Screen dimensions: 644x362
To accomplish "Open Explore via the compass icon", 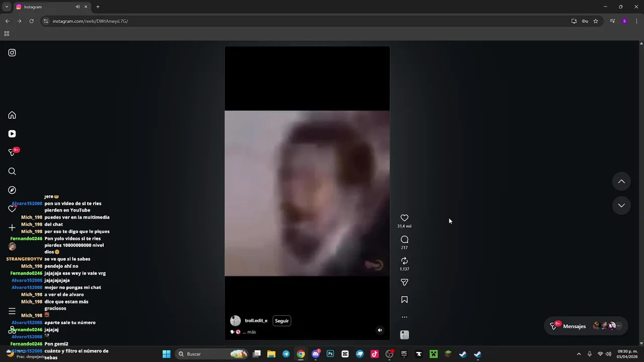I will pos(12,190).
